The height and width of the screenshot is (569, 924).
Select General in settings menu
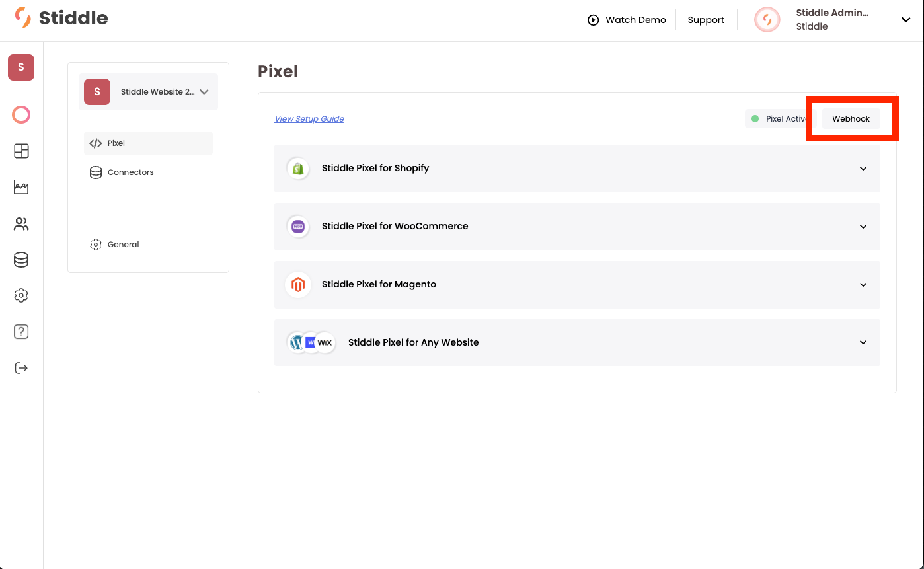point(148,245)
